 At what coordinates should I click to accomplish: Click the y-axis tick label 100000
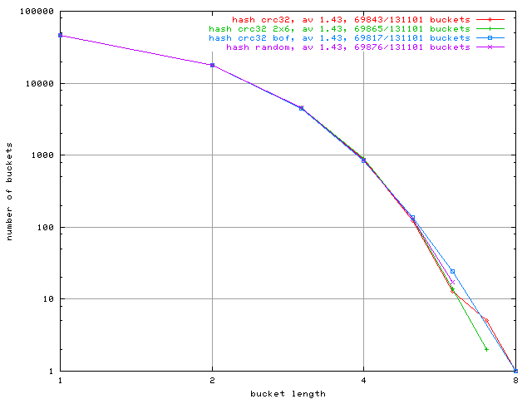click(x=37, y=12)
